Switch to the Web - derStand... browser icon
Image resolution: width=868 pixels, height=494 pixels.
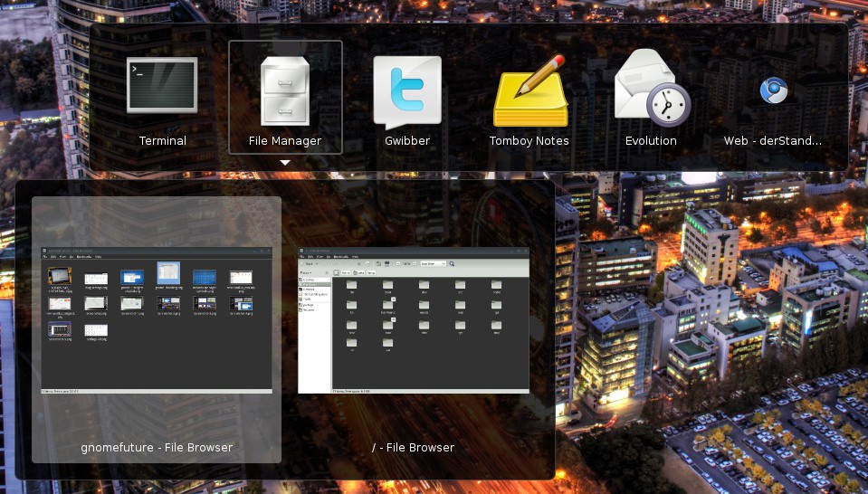(x=773, y=90)
